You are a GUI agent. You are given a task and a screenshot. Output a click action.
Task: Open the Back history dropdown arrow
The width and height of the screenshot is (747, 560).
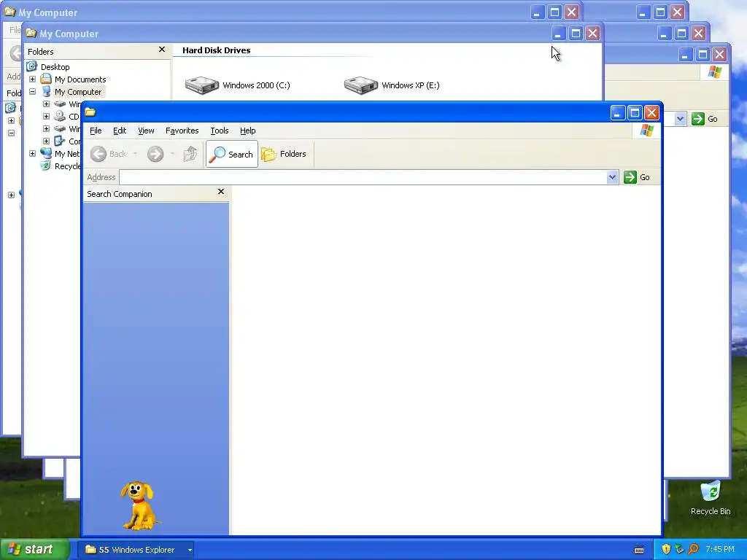135,154
